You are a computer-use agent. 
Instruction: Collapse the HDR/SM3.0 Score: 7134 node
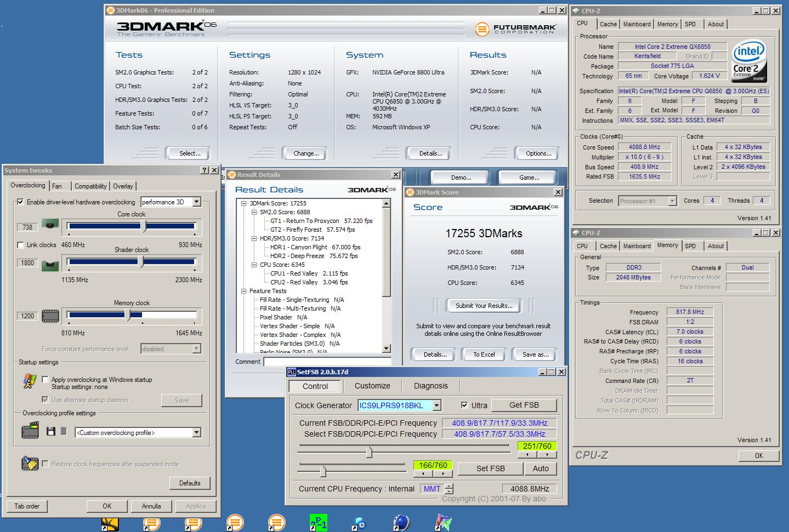coord(254,238)
